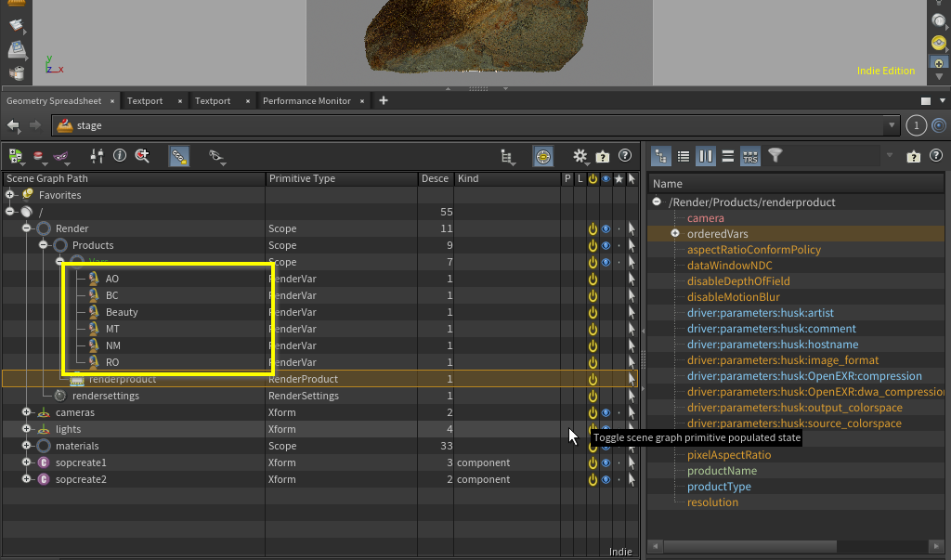Select the productName attribute
Image resolution: width=951 pixels, height=560 pixels.
(721, 470)
